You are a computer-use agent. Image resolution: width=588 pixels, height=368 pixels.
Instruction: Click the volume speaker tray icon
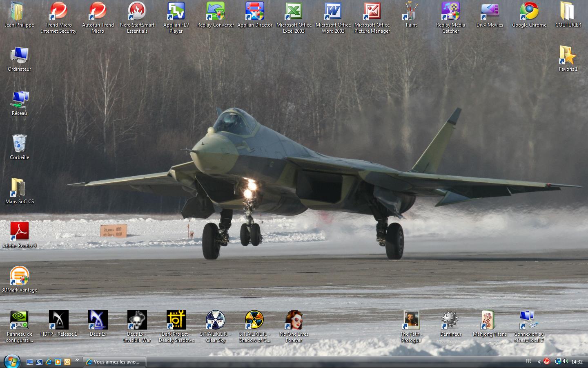point(565,361)
